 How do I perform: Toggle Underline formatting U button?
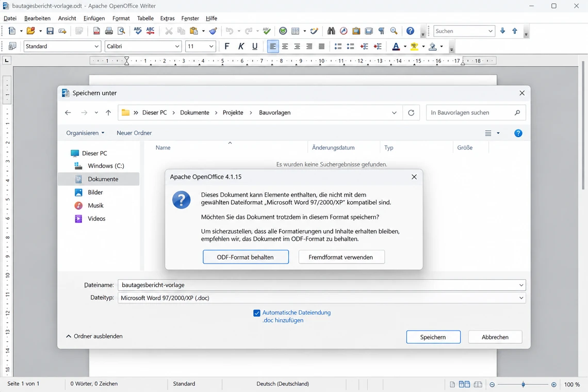[255, 46]
